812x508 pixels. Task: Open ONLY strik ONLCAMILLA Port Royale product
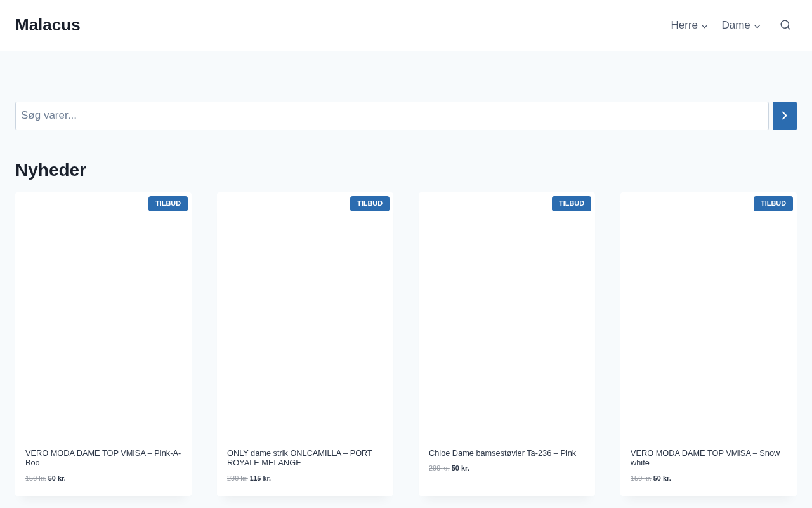point(299,458)
